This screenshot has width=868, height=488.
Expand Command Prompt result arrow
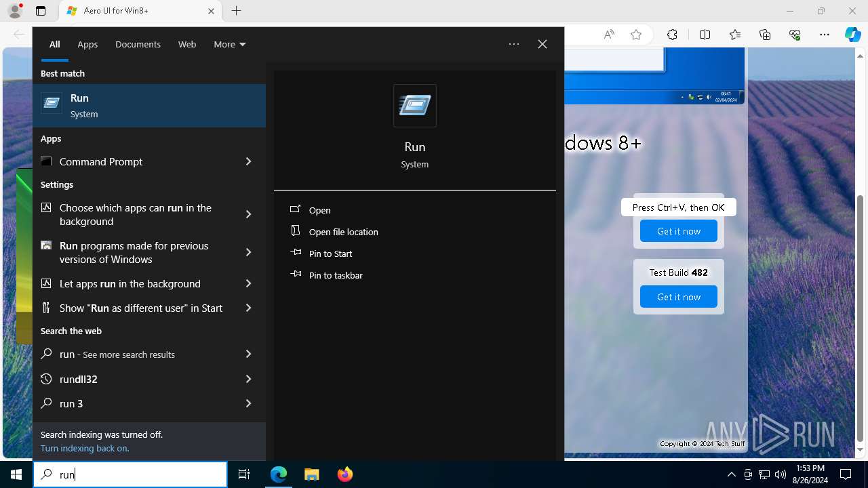(248, 161)
